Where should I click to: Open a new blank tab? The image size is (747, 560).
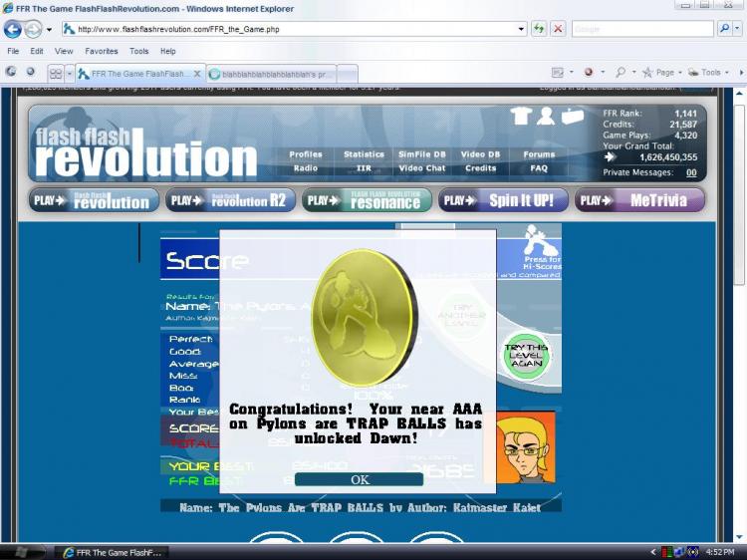pos(348,75)
